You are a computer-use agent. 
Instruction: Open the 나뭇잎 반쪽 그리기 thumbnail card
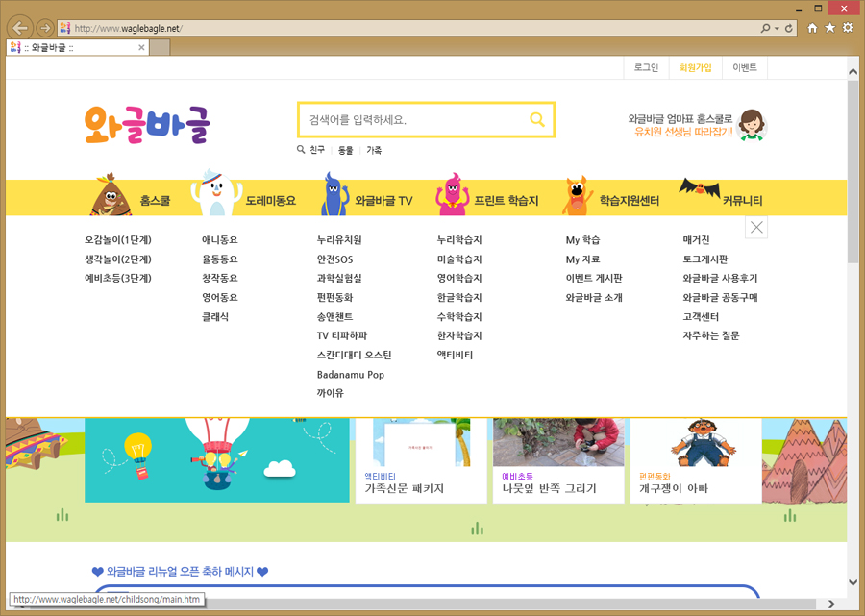pyautogui.click(x=558, y=460)
